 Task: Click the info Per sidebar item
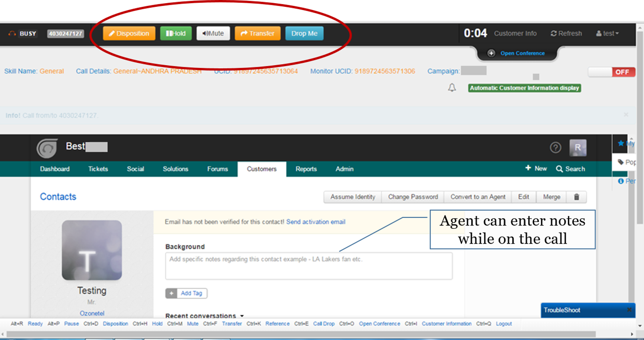pyautogui.click(x=627, y=181)
